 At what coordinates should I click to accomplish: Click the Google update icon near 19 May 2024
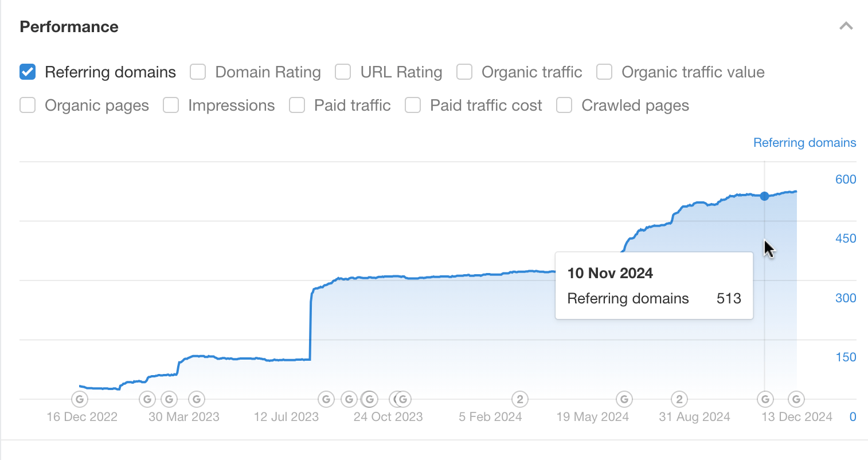[624, 399]
